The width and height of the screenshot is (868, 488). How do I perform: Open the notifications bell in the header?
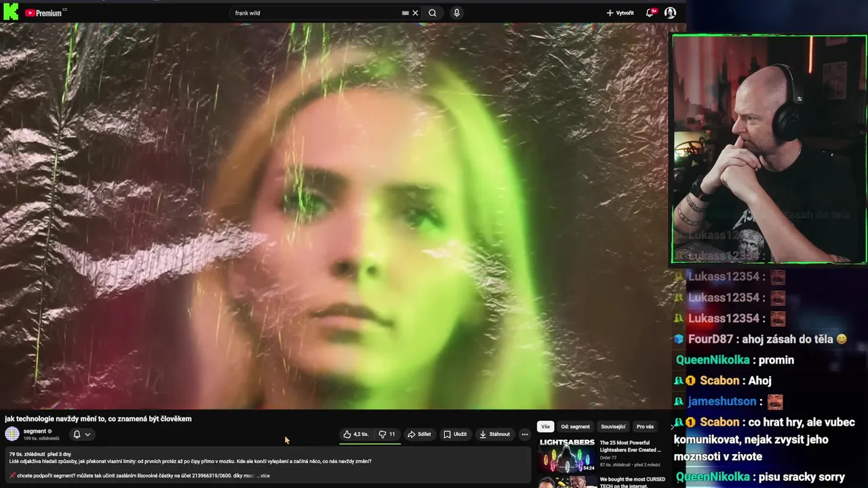[650, 13]
